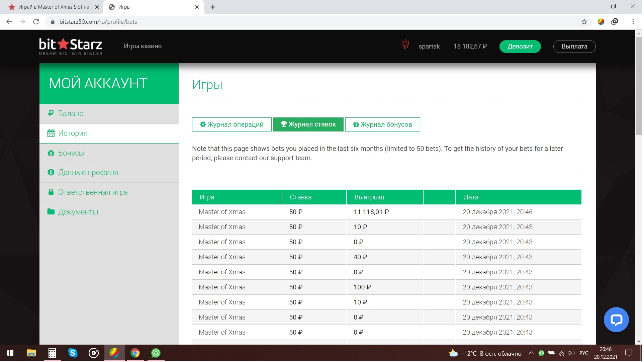Open Windows calculator from taskbar

[52, 354]
